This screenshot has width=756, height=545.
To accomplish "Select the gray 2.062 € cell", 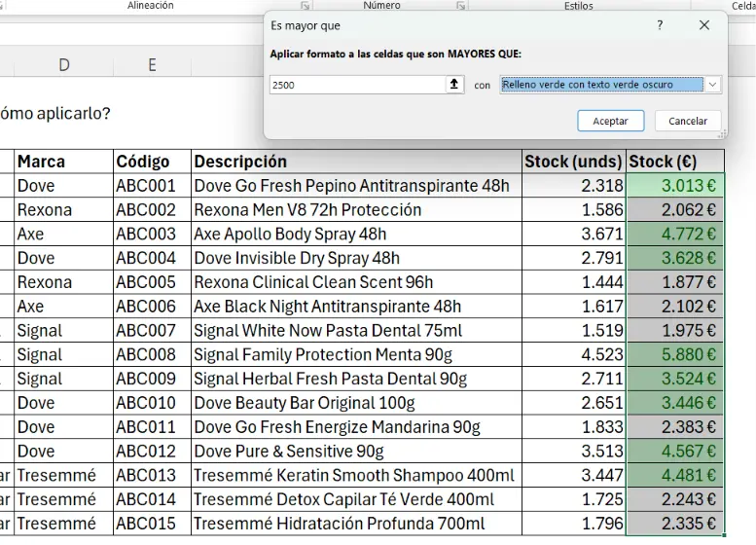I will coord(675,210).
